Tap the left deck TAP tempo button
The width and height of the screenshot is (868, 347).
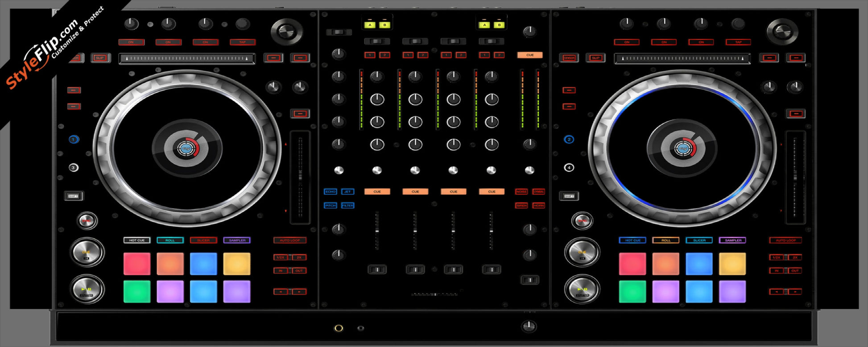243,42
